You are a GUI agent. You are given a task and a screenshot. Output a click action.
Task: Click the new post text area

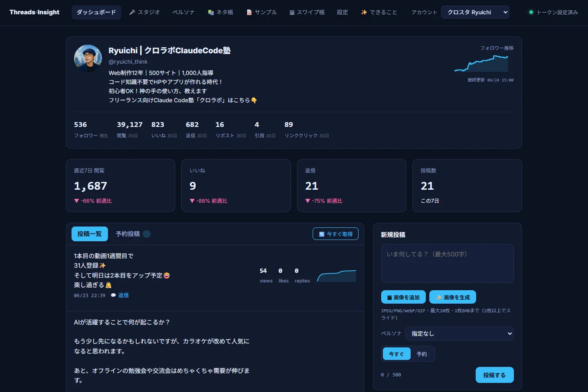447,263
